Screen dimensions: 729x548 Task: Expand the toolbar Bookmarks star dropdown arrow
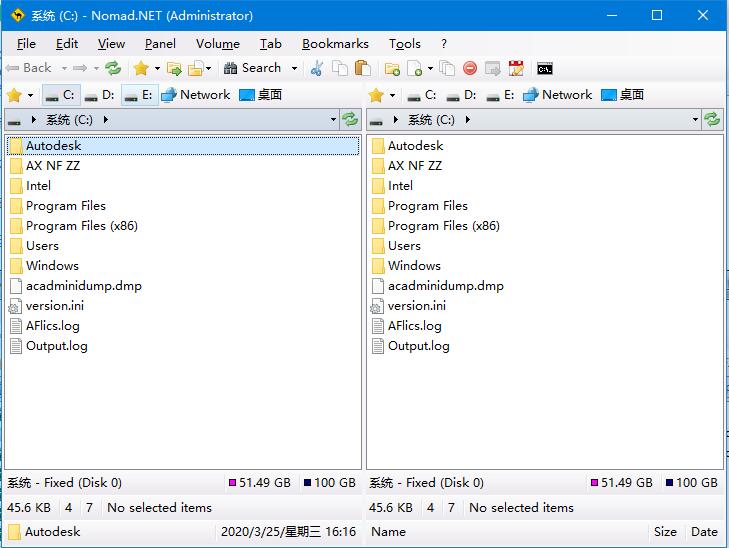coord(157,69)
